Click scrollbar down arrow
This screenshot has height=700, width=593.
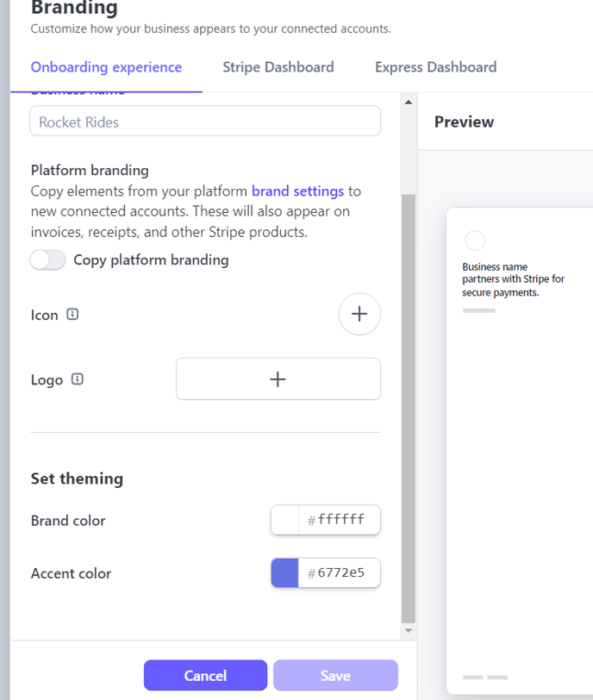click(x=409, y=631)
